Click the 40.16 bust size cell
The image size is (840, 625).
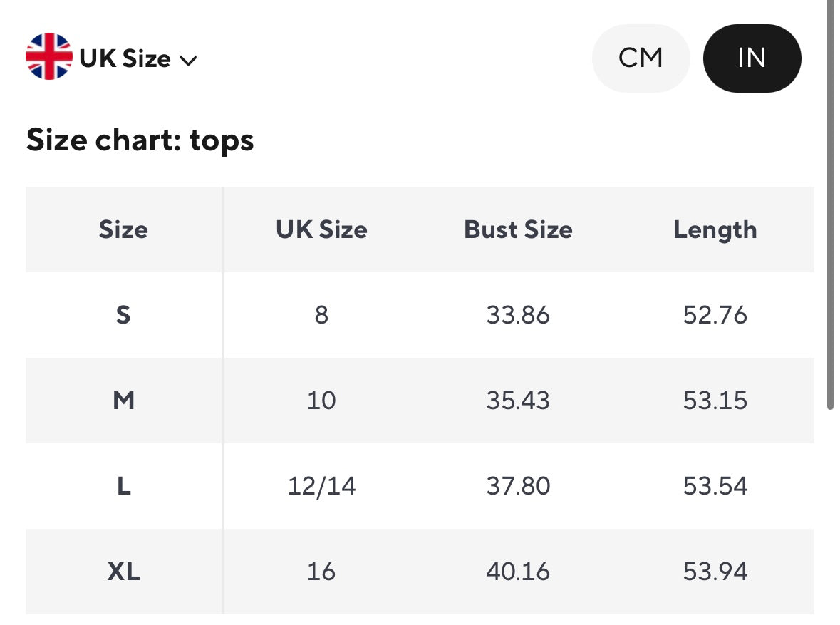[518, 572]
